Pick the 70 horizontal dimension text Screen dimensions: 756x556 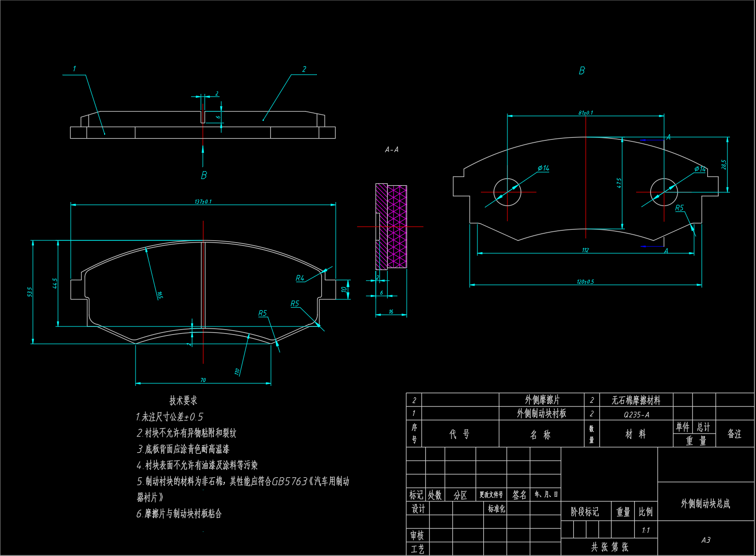point(203,380)
